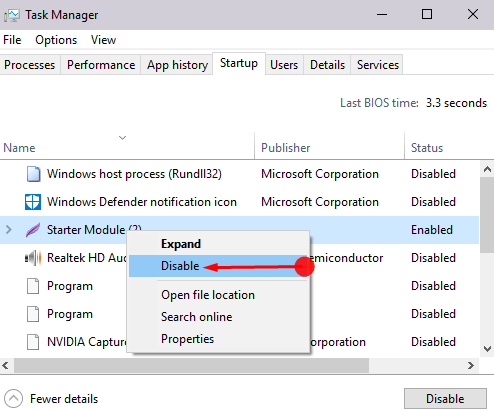Image resolution: width=494 pixels, height=411 pixels.
Task: Sort by the Publisher column header
Action: (329, 146)
